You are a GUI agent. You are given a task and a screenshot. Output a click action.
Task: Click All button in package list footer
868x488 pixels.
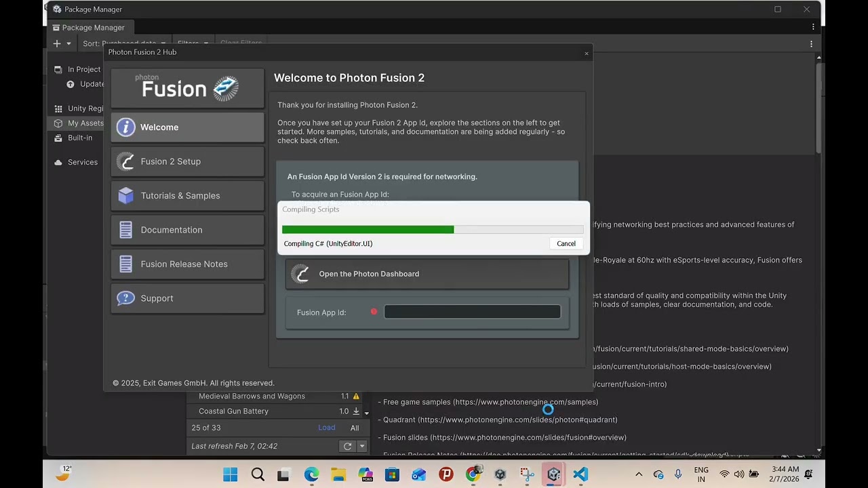click(x=355, y=428)
